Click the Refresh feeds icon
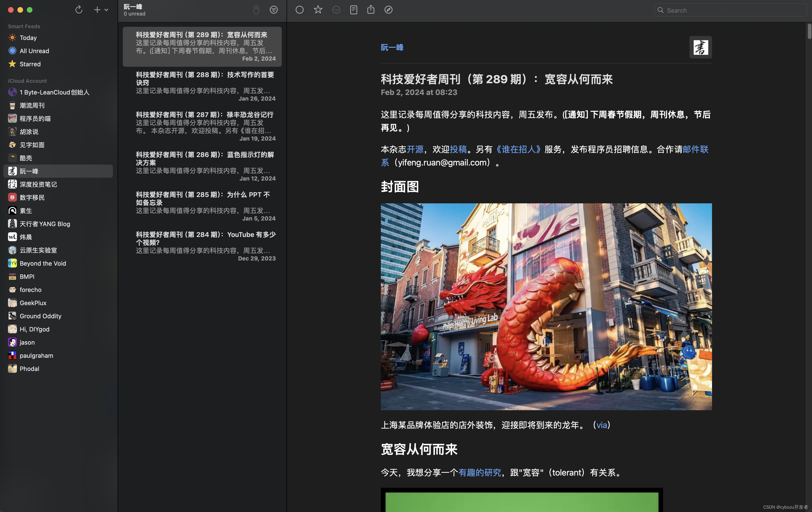Screen dimensions: 812x512 pos(79,10)
